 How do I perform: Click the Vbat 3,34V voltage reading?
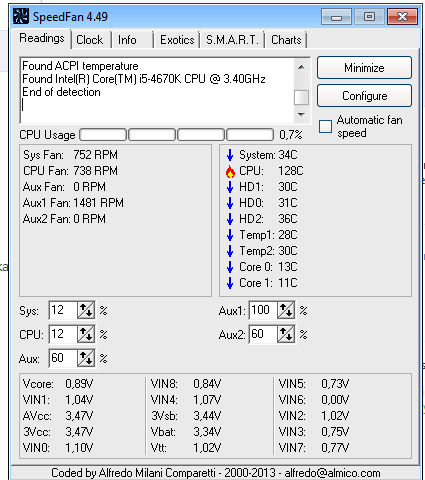pos(186,432)
